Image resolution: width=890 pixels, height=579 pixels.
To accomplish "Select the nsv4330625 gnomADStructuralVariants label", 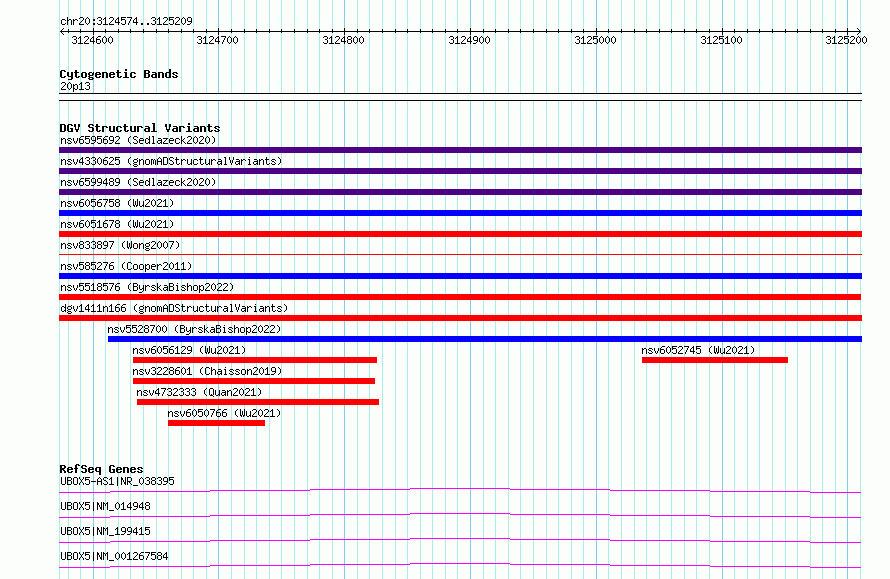I will [171, 161].
